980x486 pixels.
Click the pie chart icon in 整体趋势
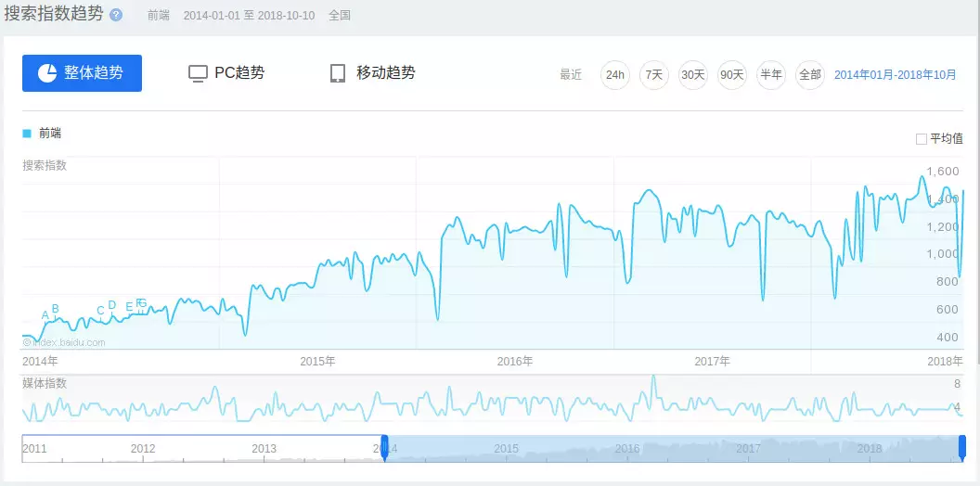(47, 73)
